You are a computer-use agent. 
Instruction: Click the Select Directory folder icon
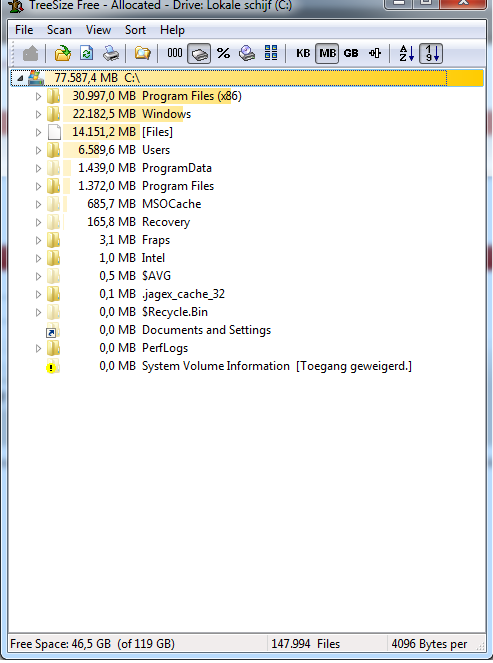pos(63,53)
